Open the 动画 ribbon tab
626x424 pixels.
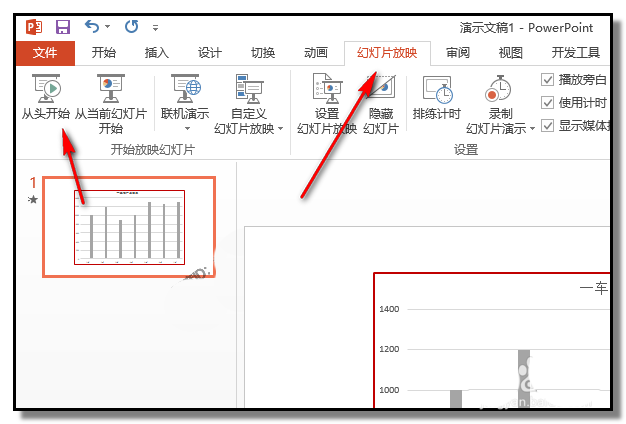click(x=315, y=53)
